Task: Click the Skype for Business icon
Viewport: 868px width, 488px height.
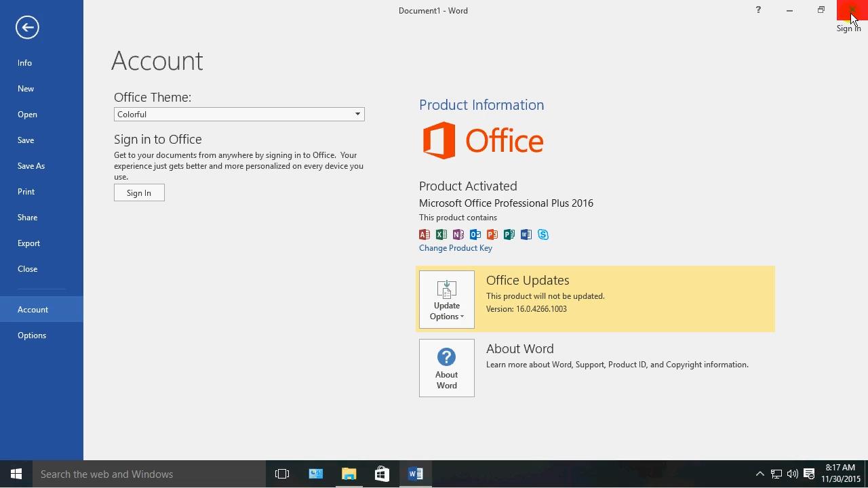Action: tap(542, 234)
